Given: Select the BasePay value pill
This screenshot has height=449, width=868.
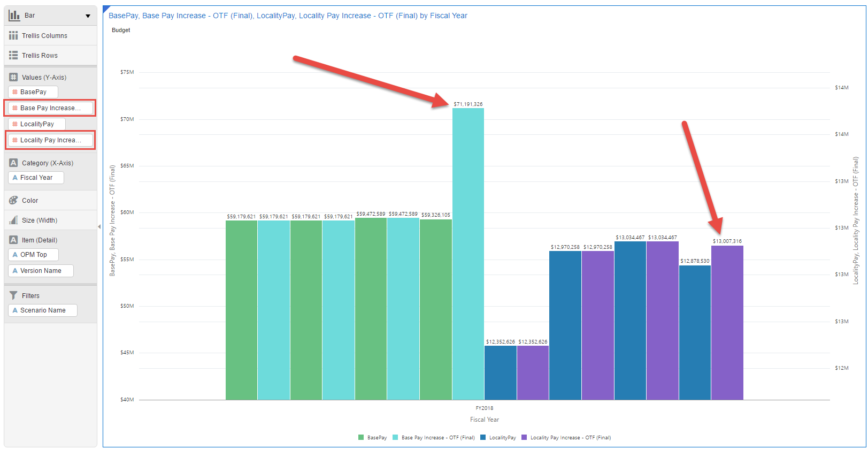Looking at the screenshot, I should (x=33, y=92).
